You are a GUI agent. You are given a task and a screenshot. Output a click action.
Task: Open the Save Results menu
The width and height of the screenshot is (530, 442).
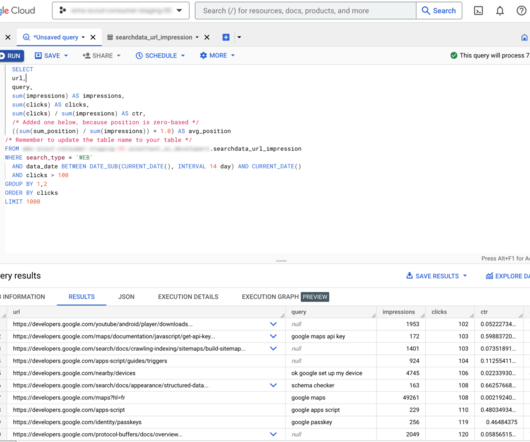point(436,276)
